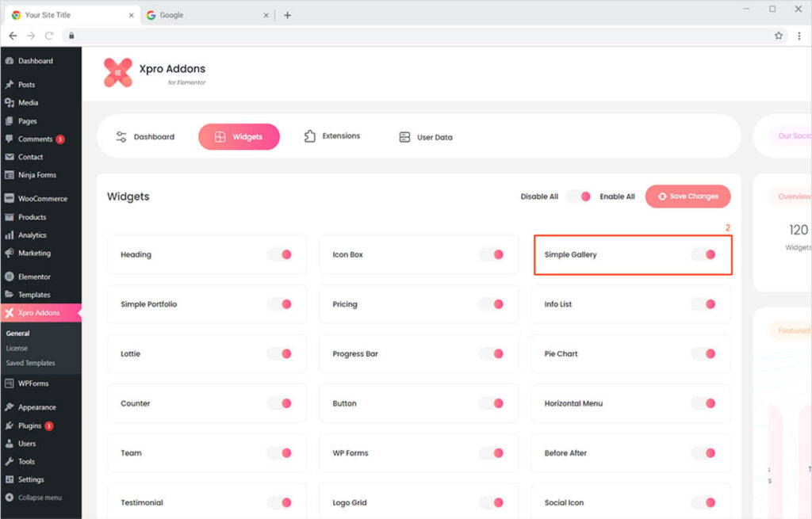Screen dimensions: 812x519
Task: Open the Dashboard tab in Xpro Addons
Action: (x=145, y=137)
